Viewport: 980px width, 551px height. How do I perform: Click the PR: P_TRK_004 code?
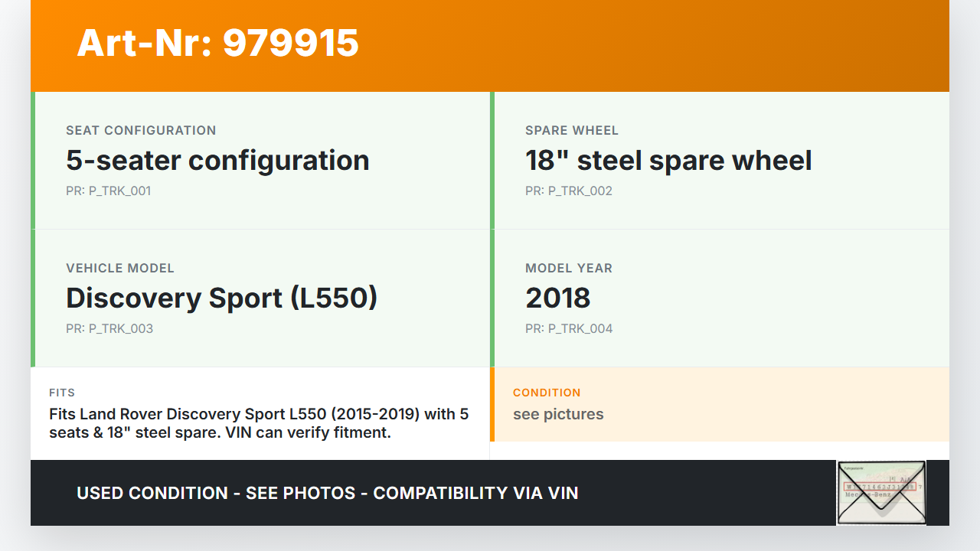click(568, 328)
